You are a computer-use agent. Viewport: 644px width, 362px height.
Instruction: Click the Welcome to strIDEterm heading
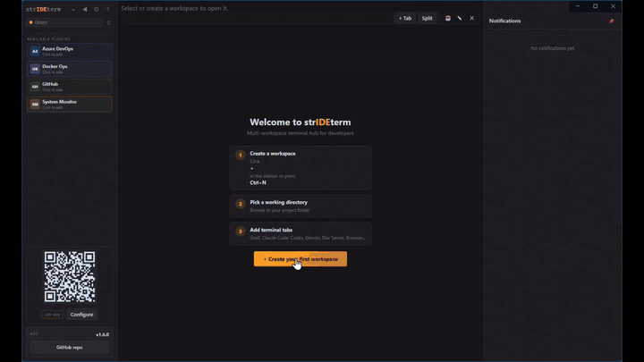pyautogui.click(x=301, y=122)
